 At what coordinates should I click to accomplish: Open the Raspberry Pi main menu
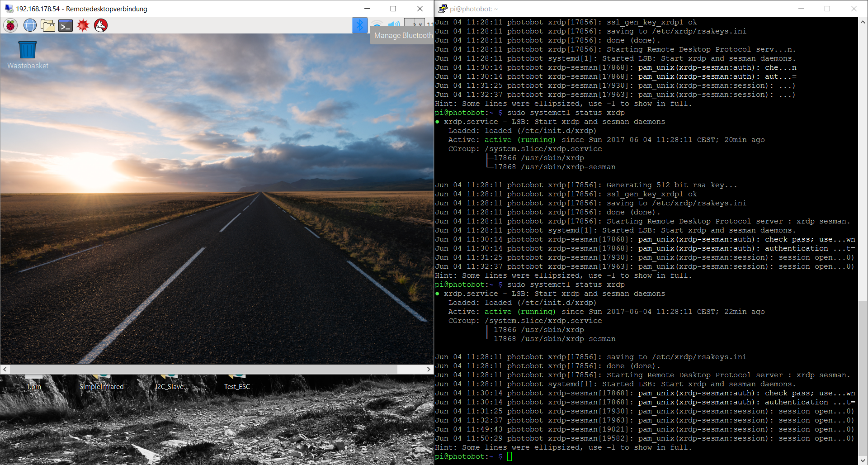click(x=10, y=25)
